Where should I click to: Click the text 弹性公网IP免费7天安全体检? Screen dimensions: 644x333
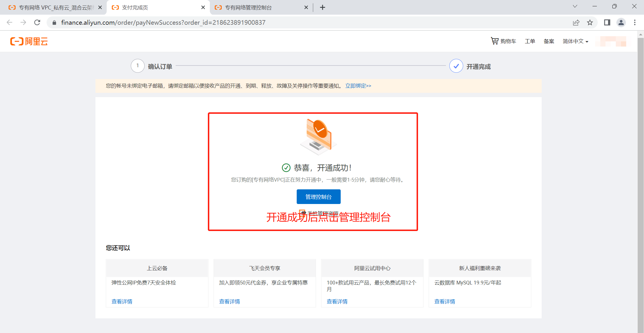click(144, 283)
